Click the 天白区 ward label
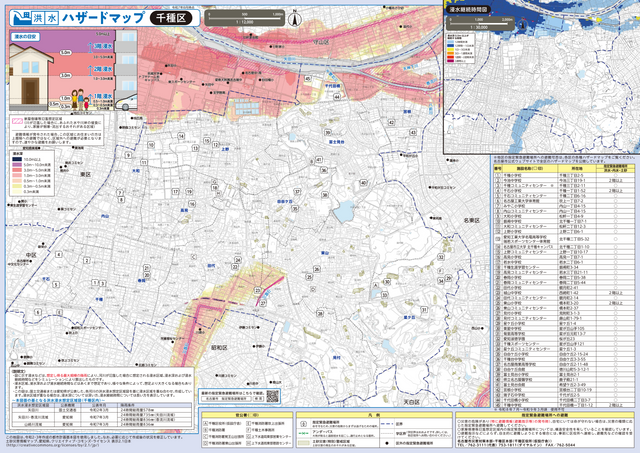Viewport: 640px width, 453px height. point(411,402)
